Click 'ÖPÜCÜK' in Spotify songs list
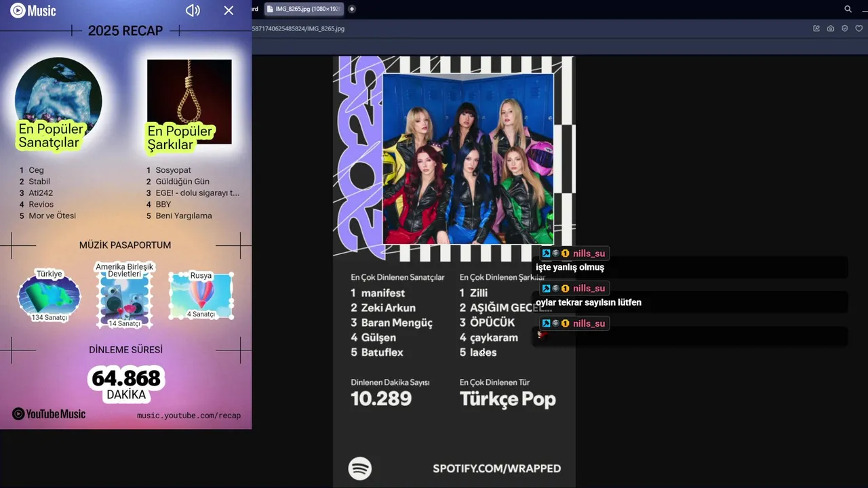This screenshot has width=868, height=488. pyautogui.click(x=492, y=323)
